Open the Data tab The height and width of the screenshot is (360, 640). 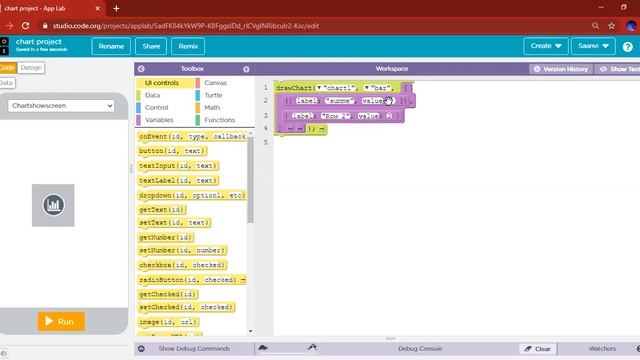[7, 83]
